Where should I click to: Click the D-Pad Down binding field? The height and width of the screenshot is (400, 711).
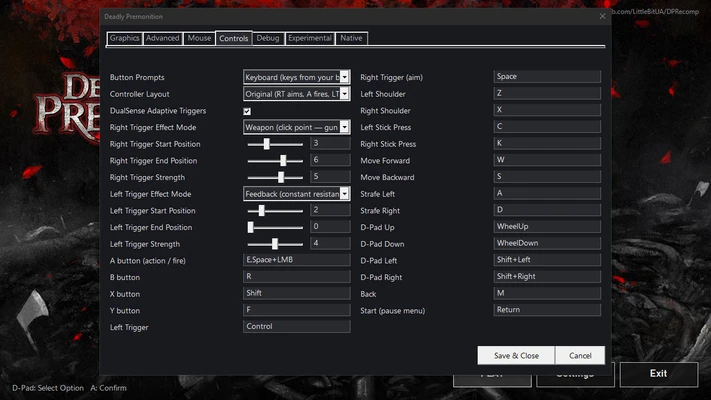(547, 243)
